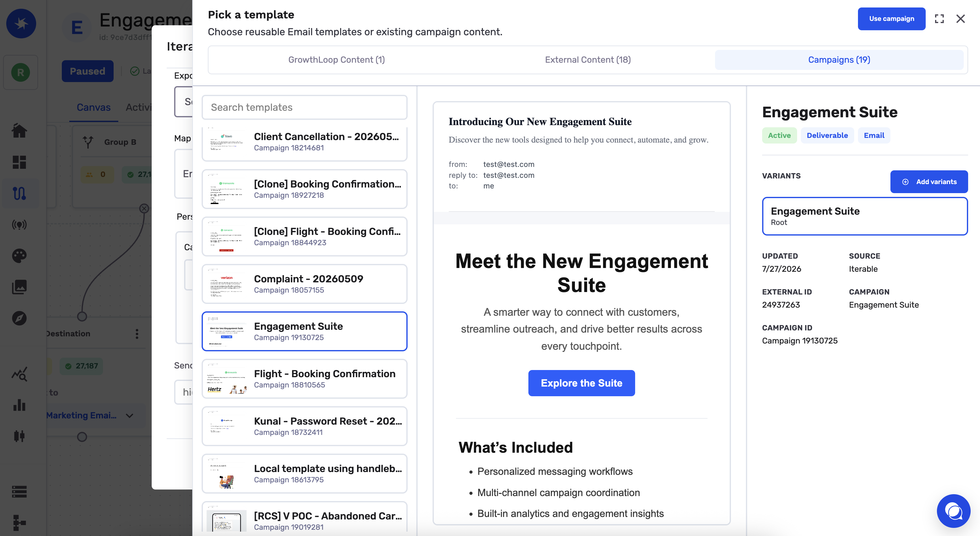The width and height of the screenshot is (980, 536).
Task: Remove connection with the X circle on canvas
Action: (144, 208)
